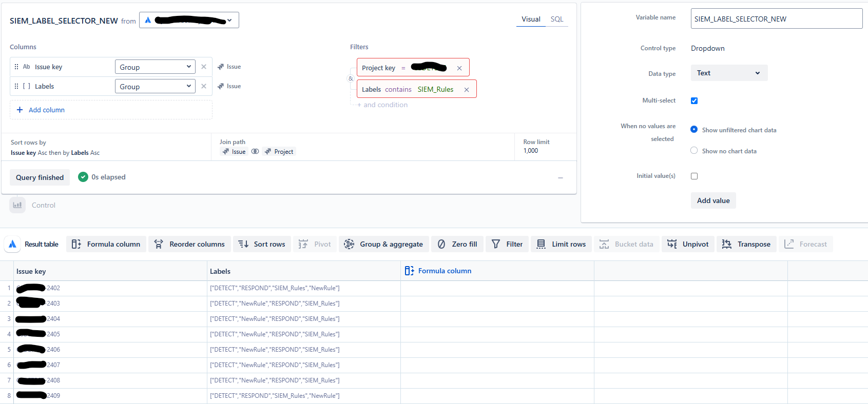
Task: Add a Formula column step
Action: tap(106, 245)
